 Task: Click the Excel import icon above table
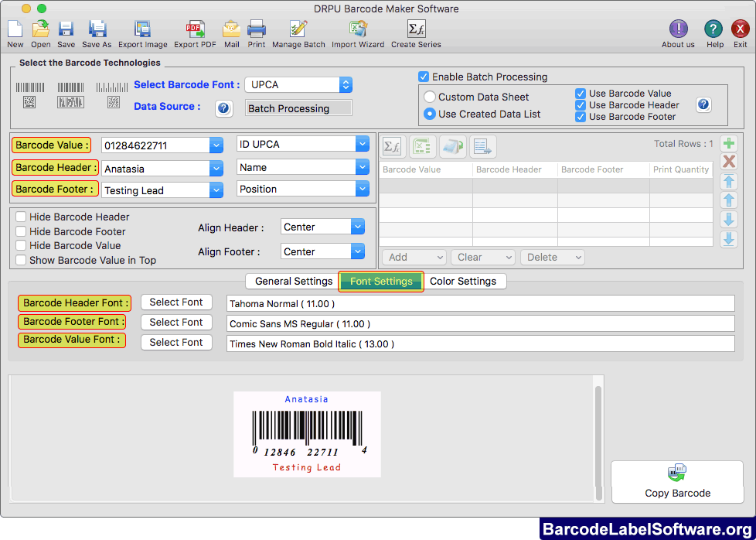[423, 146]
